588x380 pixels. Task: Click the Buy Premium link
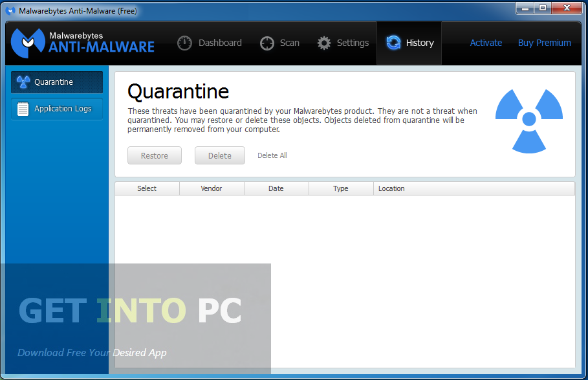[545, 43]
